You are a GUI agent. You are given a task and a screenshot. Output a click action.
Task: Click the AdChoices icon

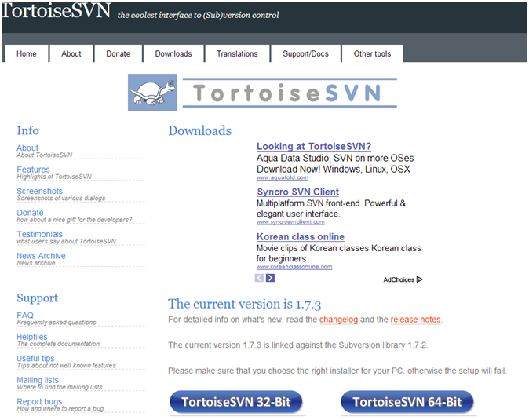tap(420, 279)
